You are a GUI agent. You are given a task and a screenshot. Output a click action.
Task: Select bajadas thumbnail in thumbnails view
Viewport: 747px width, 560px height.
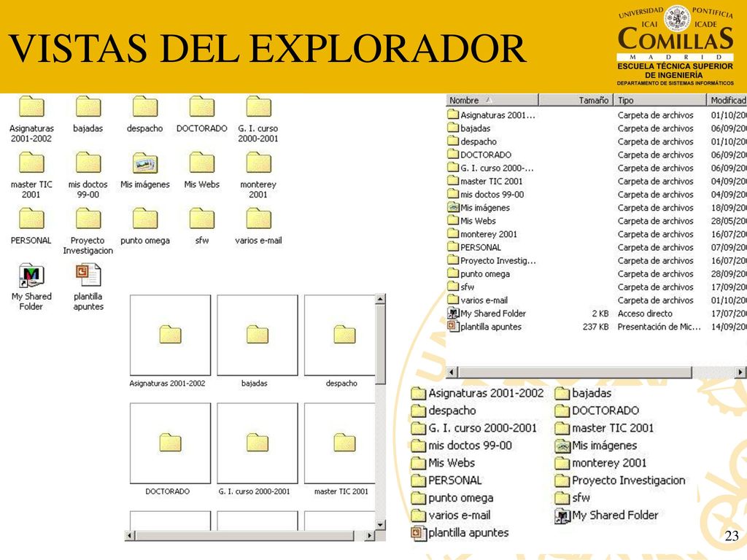point(258,335)
